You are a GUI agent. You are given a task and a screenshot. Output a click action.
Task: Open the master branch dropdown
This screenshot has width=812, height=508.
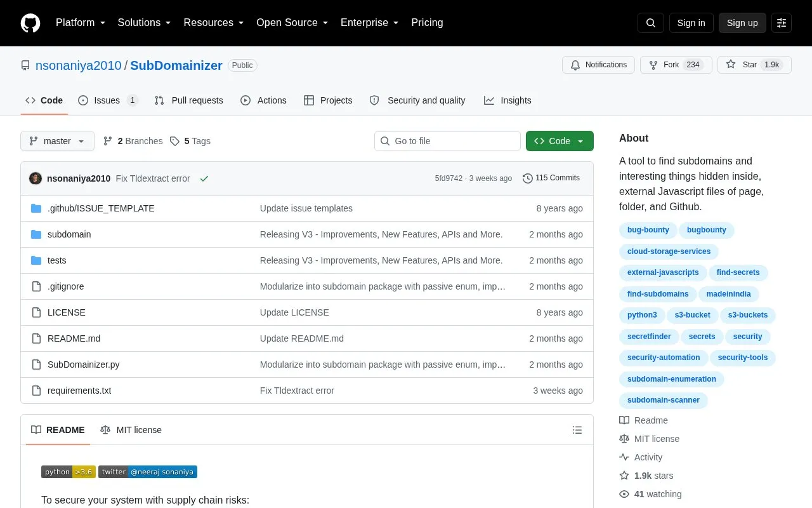[x=57, y=141]
